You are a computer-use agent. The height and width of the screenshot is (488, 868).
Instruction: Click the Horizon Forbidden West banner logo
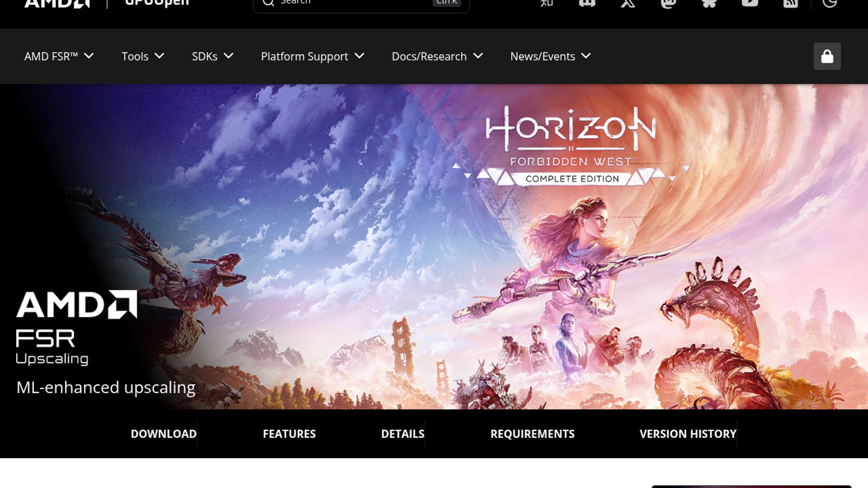[571, 145]
